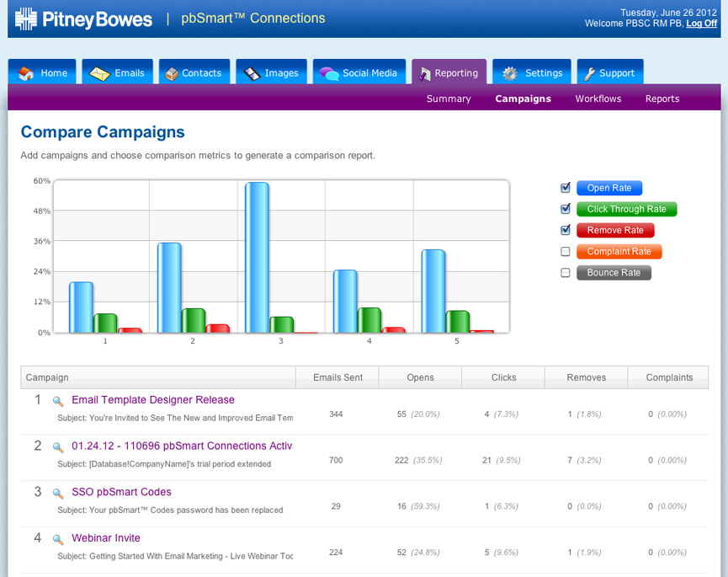Screen dimensions: 728x577
Task: Open the 01.24.12 - 110696 pbSmart Connections campaign
Action: 182,446
